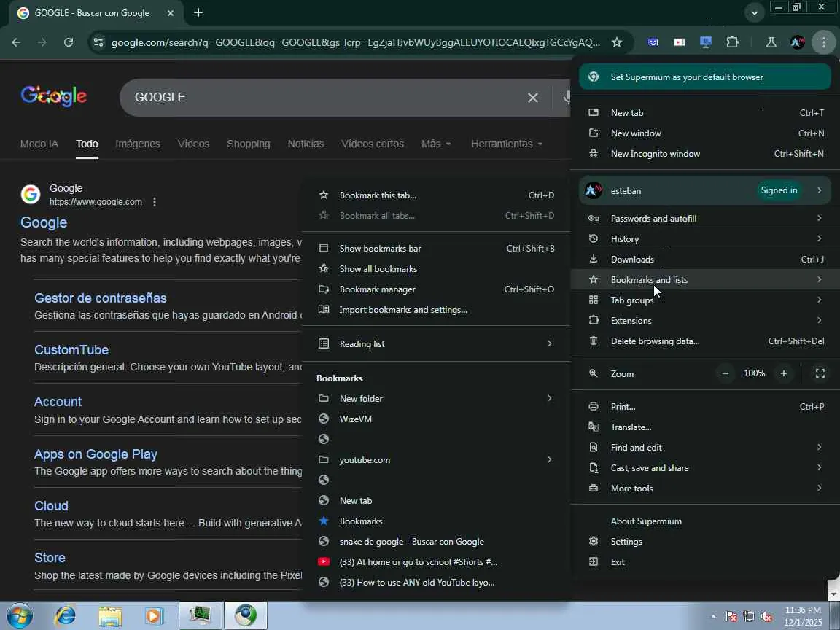Open the site information icon in the address bar
Screen dimensions: 840x630
click(x=98, y=42)
